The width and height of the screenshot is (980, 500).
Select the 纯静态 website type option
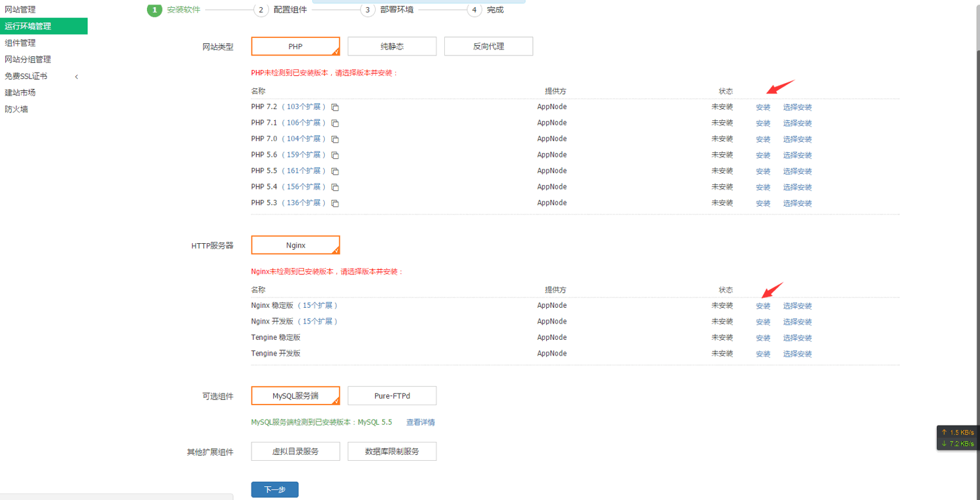pyautogui.click(x=392, y=46)
